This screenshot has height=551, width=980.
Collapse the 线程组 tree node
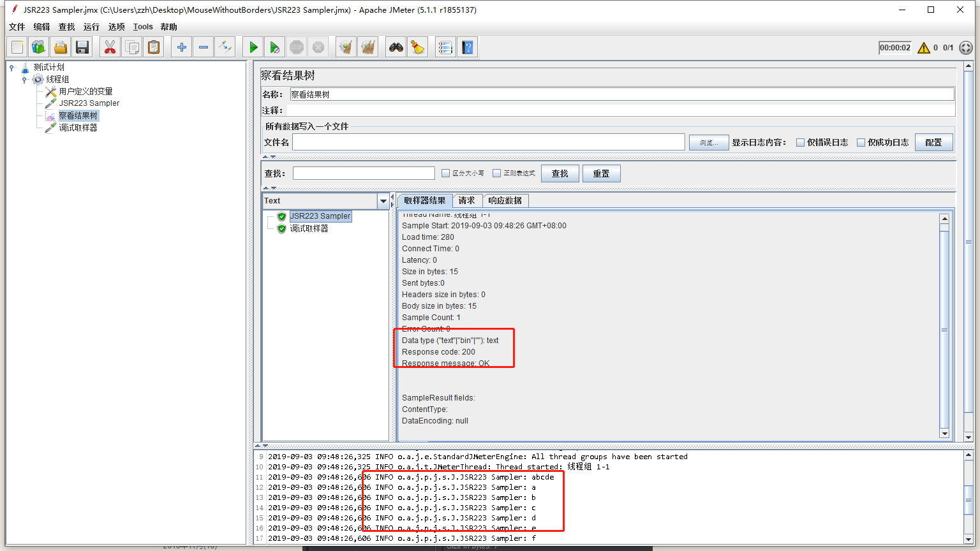tap(24, 79)
